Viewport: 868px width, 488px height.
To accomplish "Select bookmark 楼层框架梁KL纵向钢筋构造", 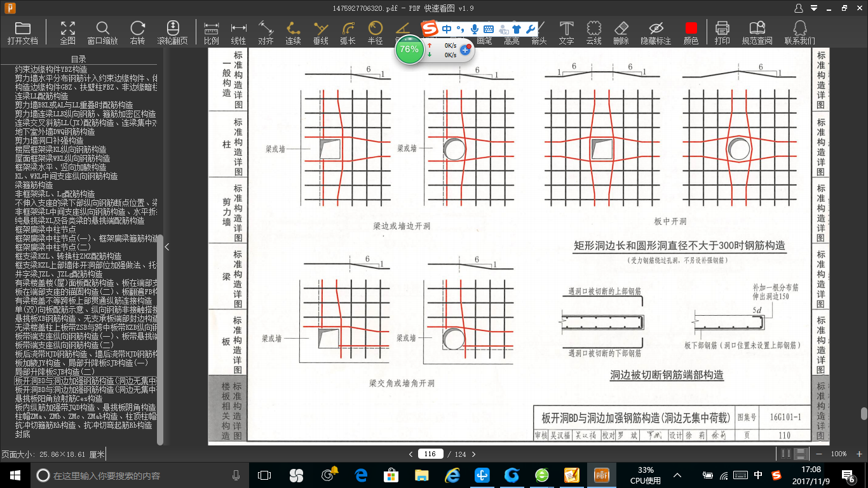I will 60,149.
